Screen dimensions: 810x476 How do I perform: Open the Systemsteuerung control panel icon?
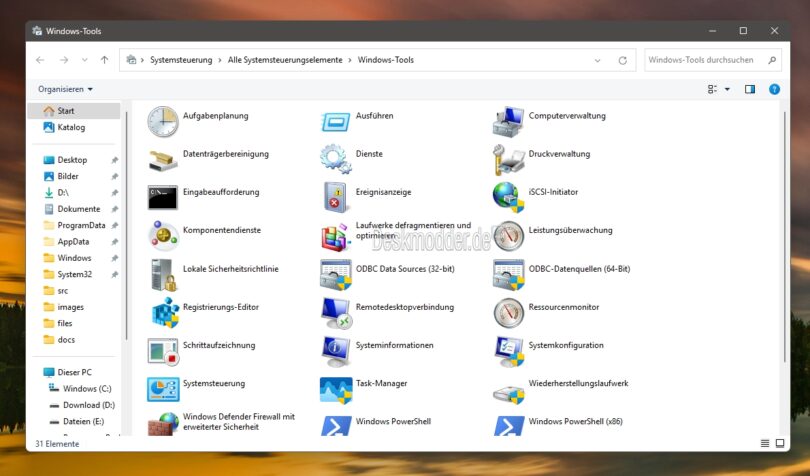(163, 389)
